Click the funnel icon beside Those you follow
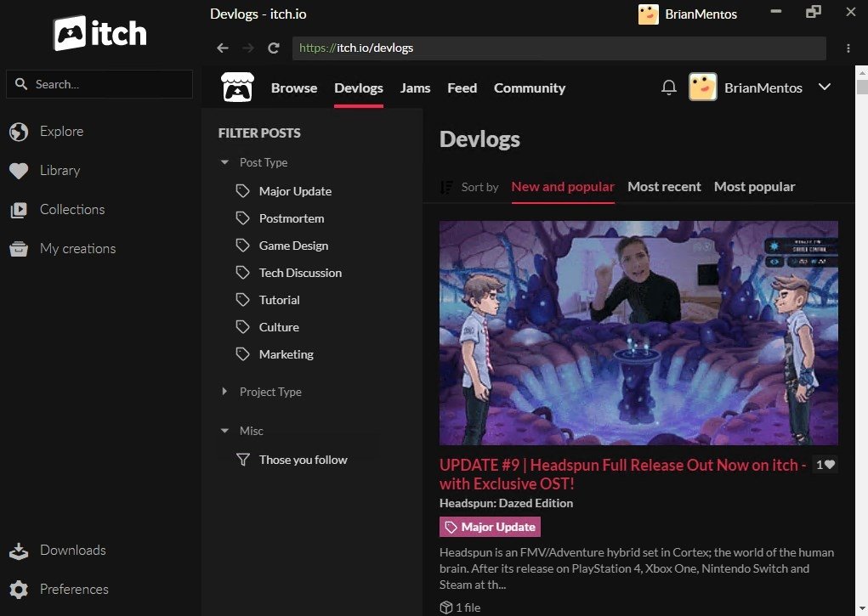This screenshot has height=616, width=868. 242,460
